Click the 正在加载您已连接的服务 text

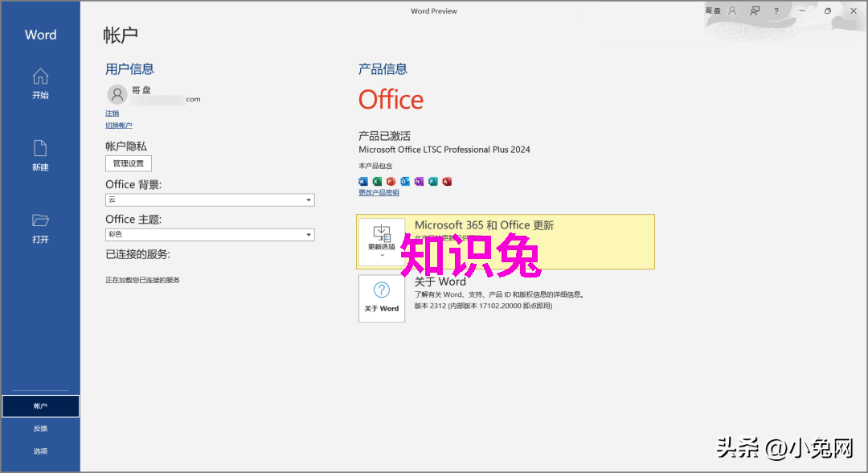point(143,280)
